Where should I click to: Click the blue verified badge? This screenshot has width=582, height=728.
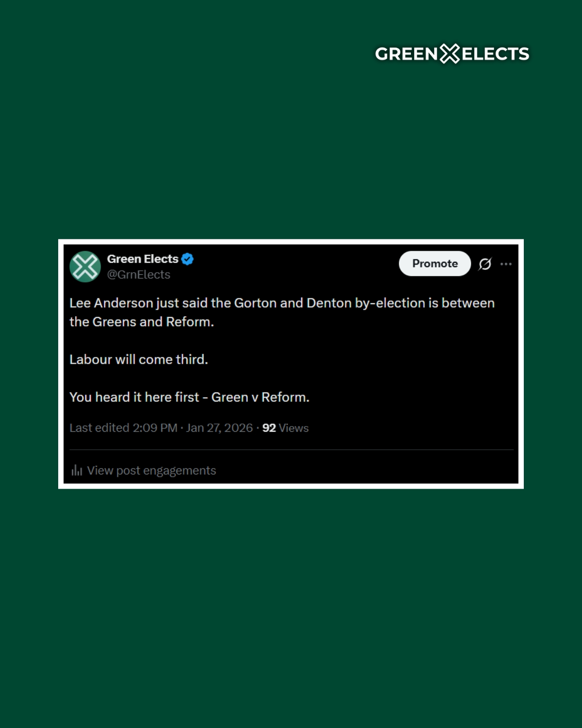pyautogui.click(x=188, y=259)
